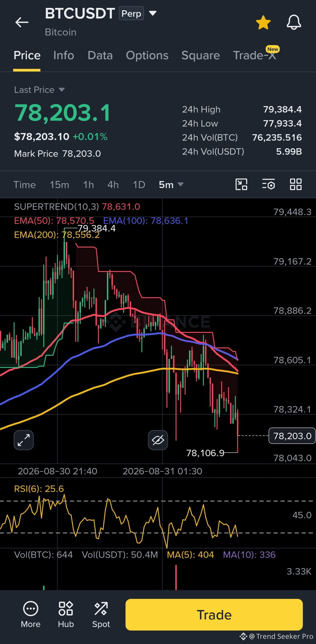Select the 1h chart interval
Viewport: 316px width, 644px height.
click(88, 185)
